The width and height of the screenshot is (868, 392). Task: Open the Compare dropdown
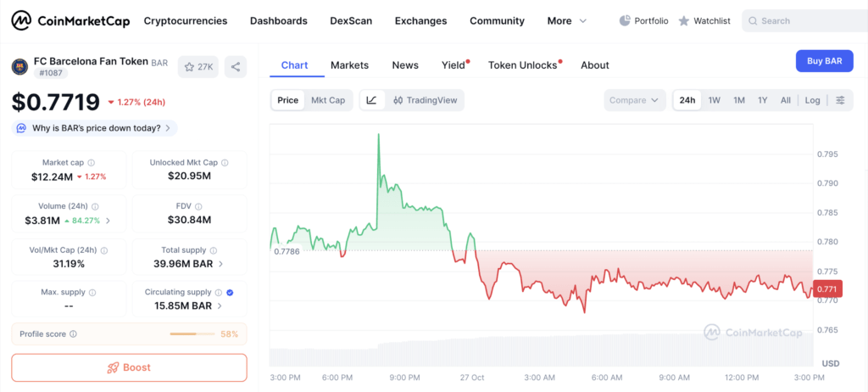tap(634, 100)
